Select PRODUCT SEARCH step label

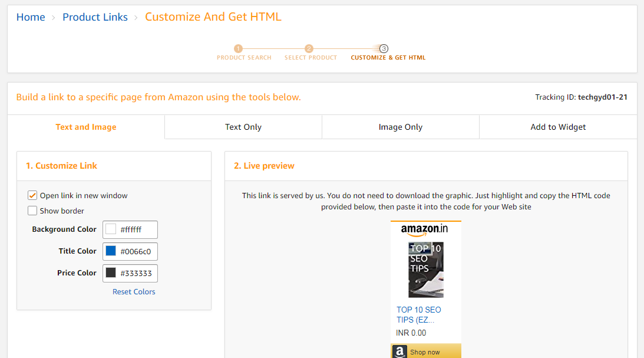244,58
